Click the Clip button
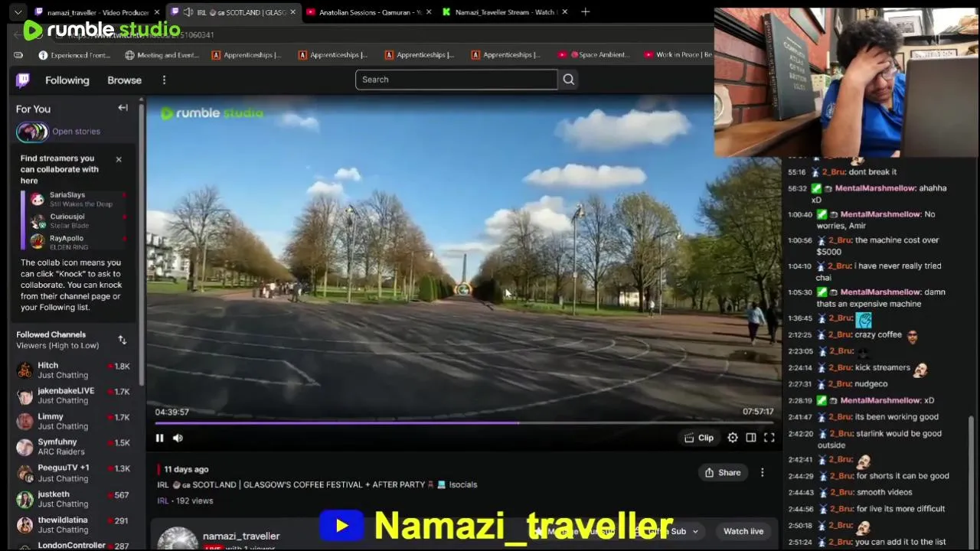Screen dimensions: 980x551 [698, 438]
